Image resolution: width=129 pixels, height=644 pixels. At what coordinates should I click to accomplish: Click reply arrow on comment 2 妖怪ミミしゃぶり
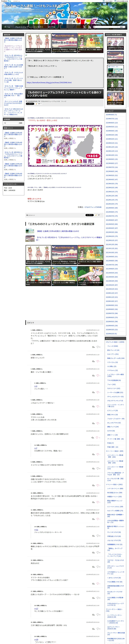point(93,361)
